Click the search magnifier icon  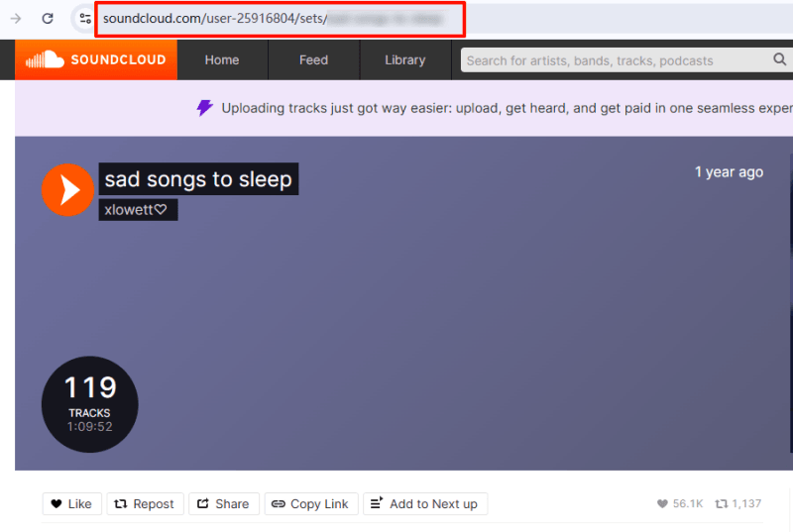[780, 60]
